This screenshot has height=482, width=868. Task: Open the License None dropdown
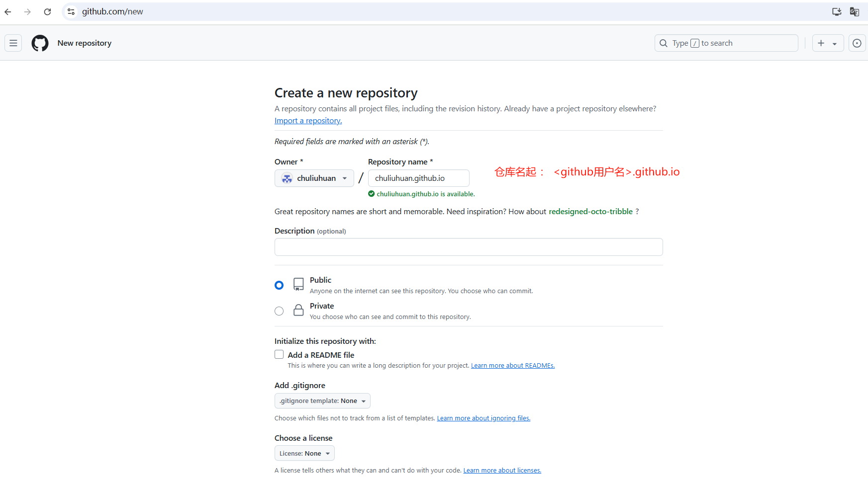pos(304,453)
